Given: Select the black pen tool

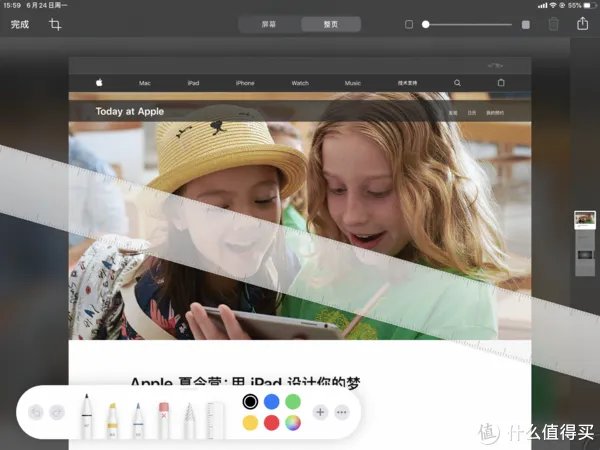Looking at the screenshot, I should click(87, 416).
